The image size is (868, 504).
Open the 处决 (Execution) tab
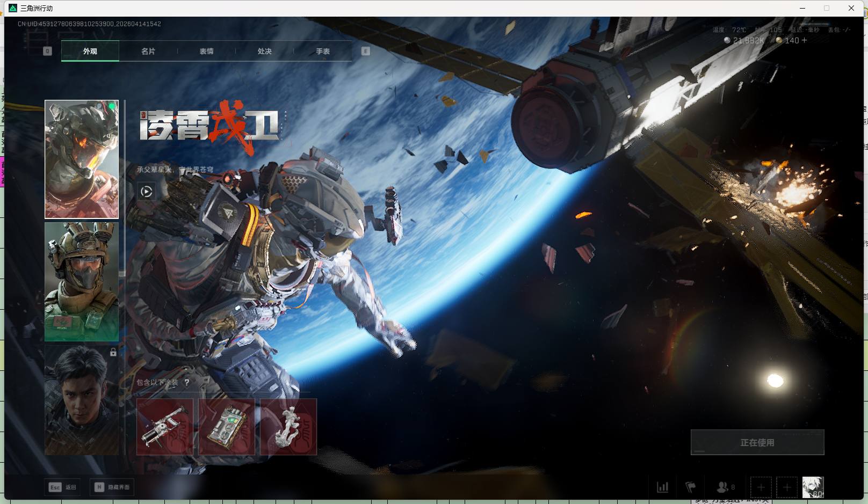[265, 52]
